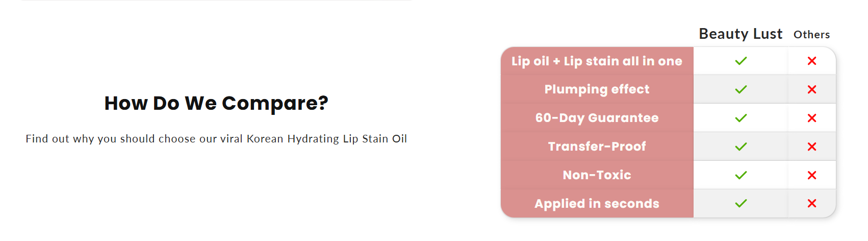Screen dimensions: 868x241
Task: Click the How Do We Compare? heading
Action: tap(216, 103)
